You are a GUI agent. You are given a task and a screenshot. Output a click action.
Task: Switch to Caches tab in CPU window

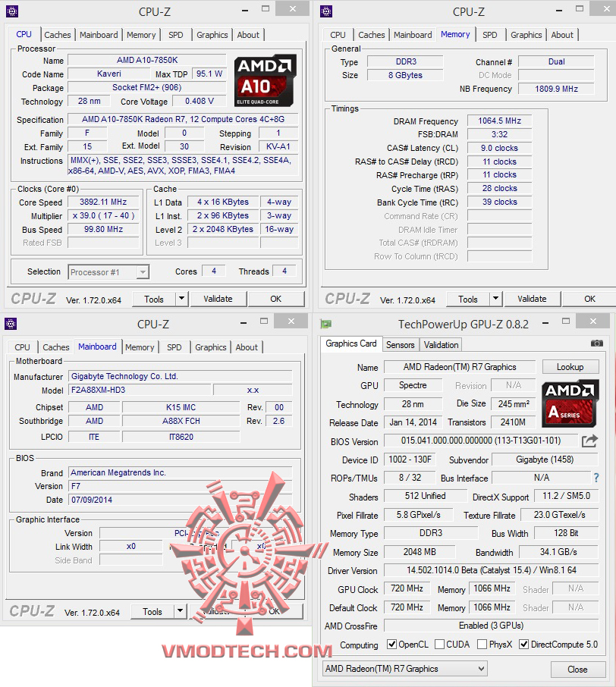pyautogui.click(x=57, y=35)
